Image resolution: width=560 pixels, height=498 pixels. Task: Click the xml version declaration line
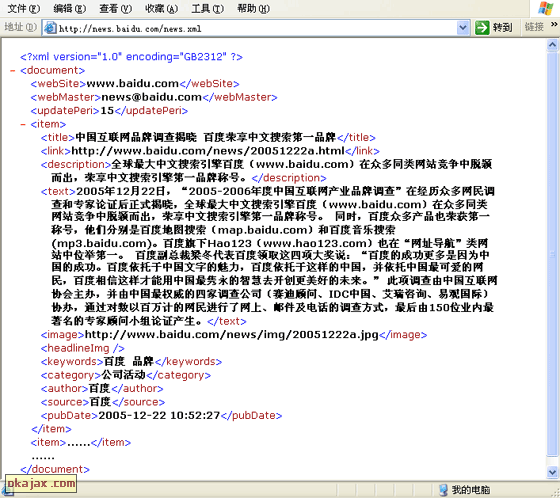click(131, 57)
